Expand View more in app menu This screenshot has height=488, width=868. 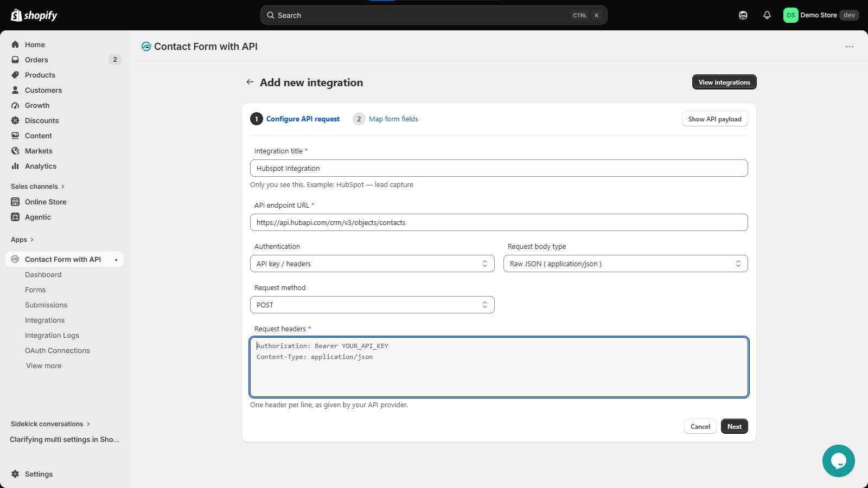(44, 365)
